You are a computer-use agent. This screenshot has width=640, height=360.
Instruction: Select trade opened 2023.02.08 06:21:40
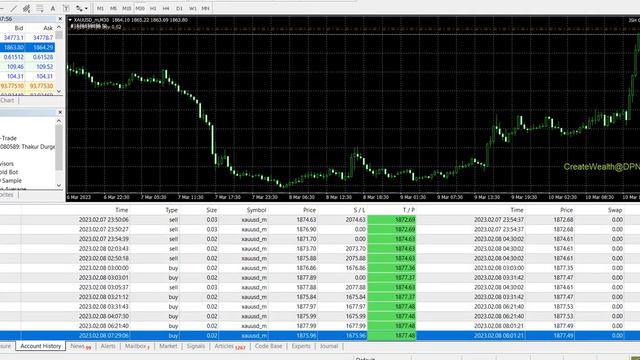coord(320,326)
